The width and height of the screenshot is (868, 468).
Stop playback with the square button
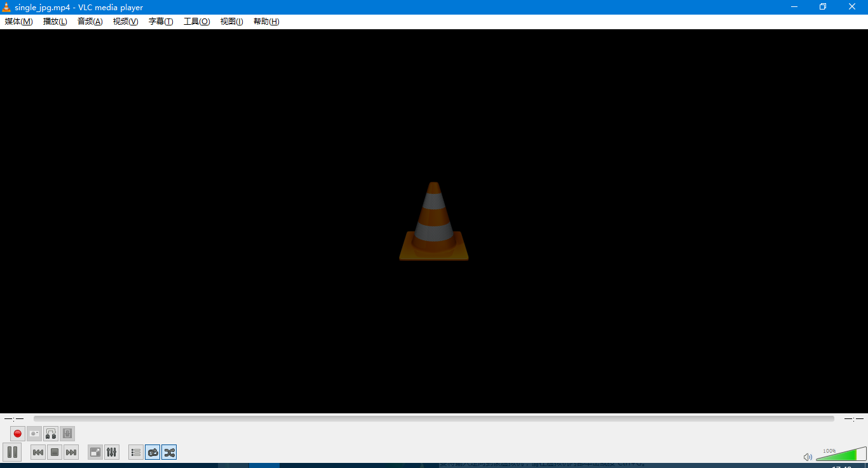55,452
